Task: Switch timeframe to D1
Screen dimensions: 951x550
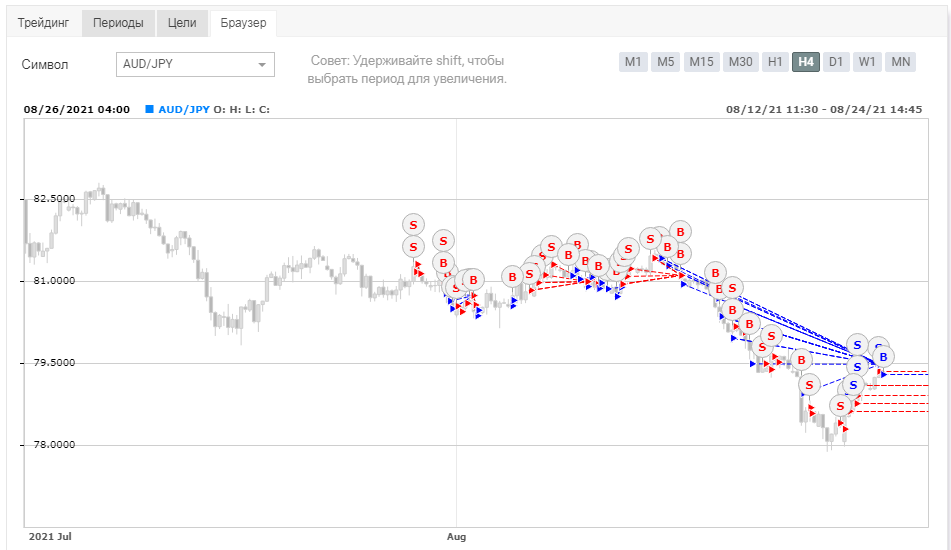Action: [x=836, y=62]
